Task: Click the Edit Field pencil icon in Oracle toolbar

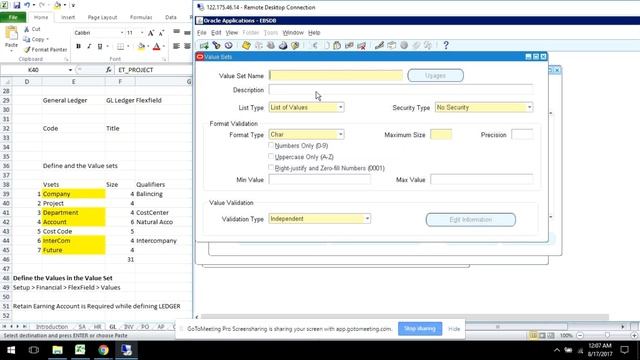Action: (379, 45)
